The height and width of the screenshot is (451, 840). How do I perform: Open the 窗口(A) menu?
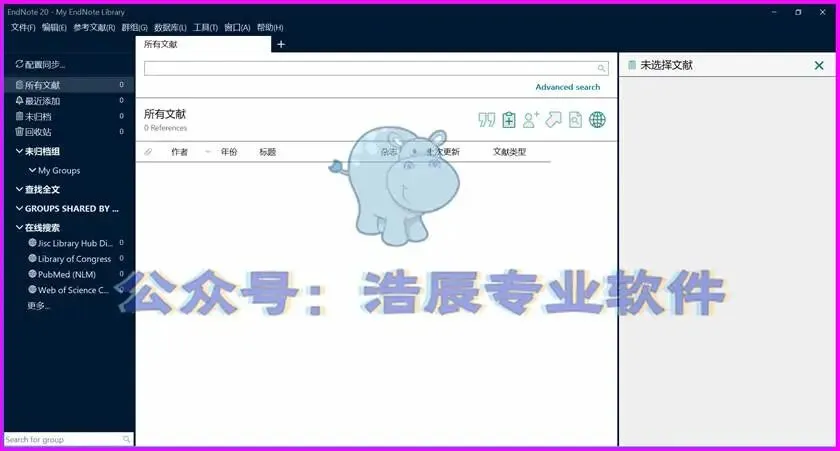[237, 27]
